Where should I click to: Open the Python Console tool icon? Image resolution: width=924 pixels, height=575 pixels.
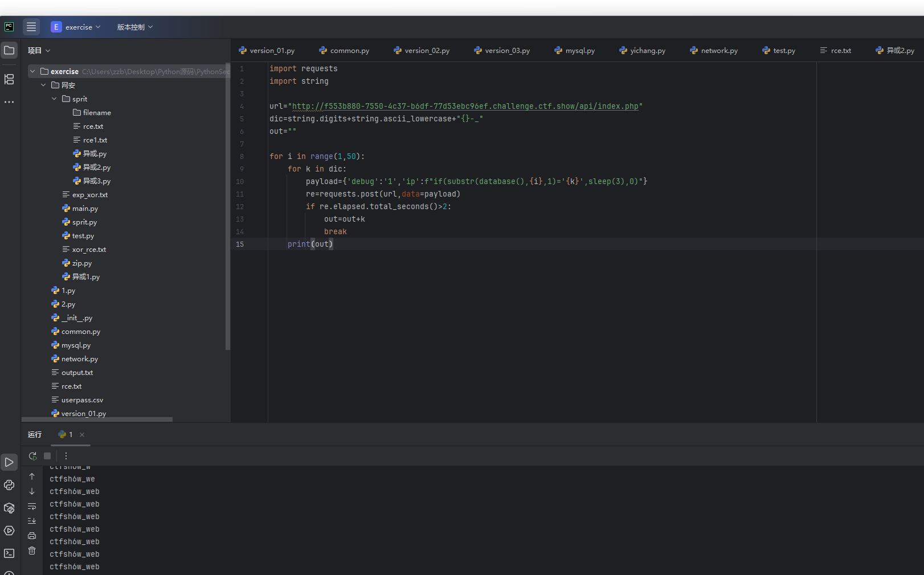[x=9, y=485]
